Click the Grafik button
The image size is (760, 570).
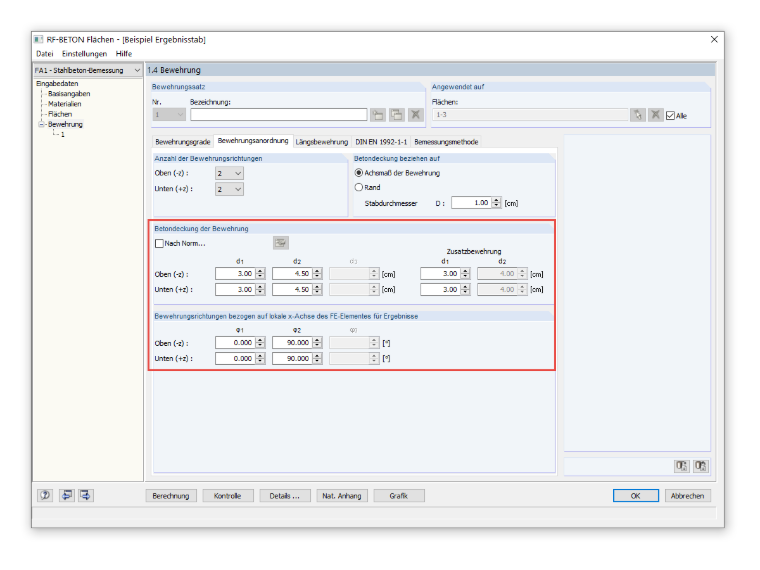[x=398, y=496]
